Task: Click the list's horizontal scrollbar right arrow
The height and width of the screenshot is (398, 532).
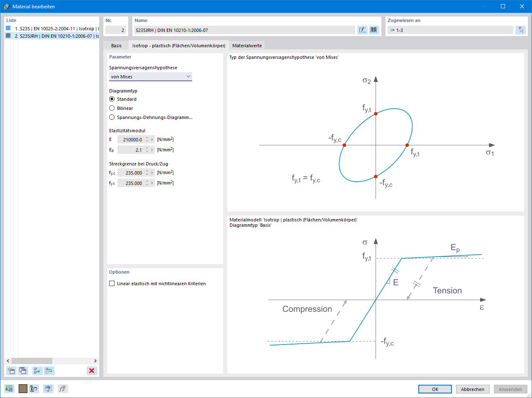Action: 95,361
